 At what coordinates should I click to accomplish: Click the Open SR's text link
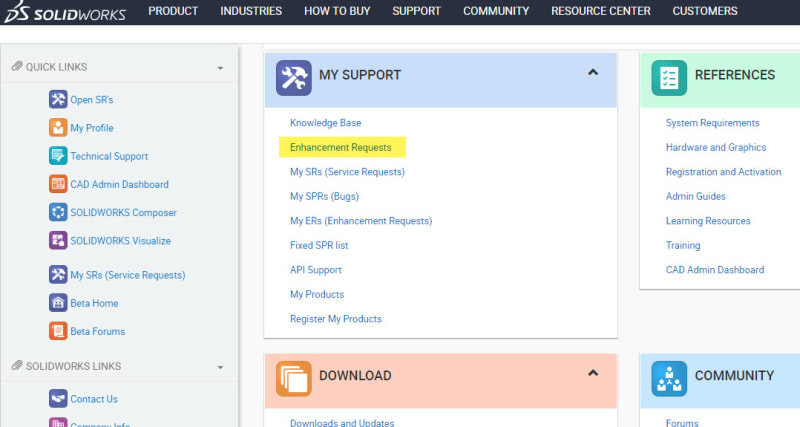pyautogui.click(x=92, y=99)
